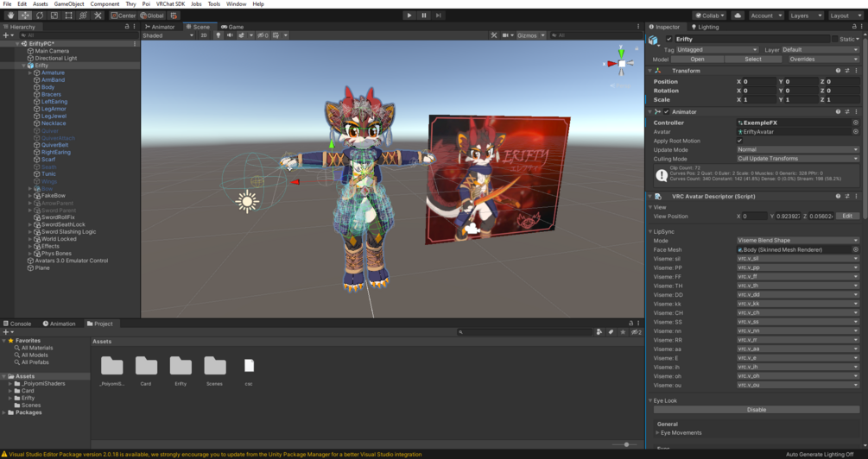Expand the Phys Bones hierarchy item
This screenshot has height=459, width=868.
point(30,254)
